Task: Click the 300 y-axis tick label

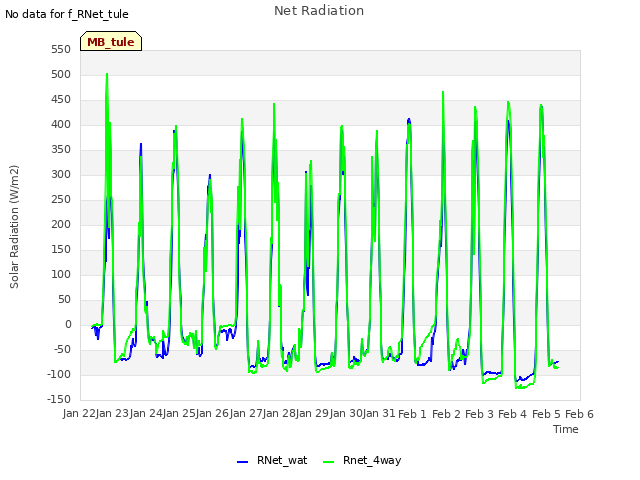Action: 61,175
